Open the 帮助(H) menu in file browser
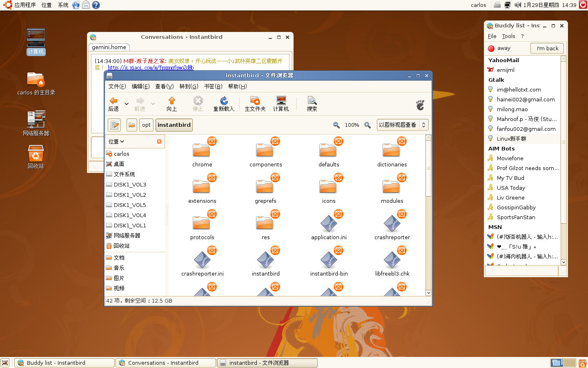The width and height of the screenshot is (588, 368). tap(237, 86)
